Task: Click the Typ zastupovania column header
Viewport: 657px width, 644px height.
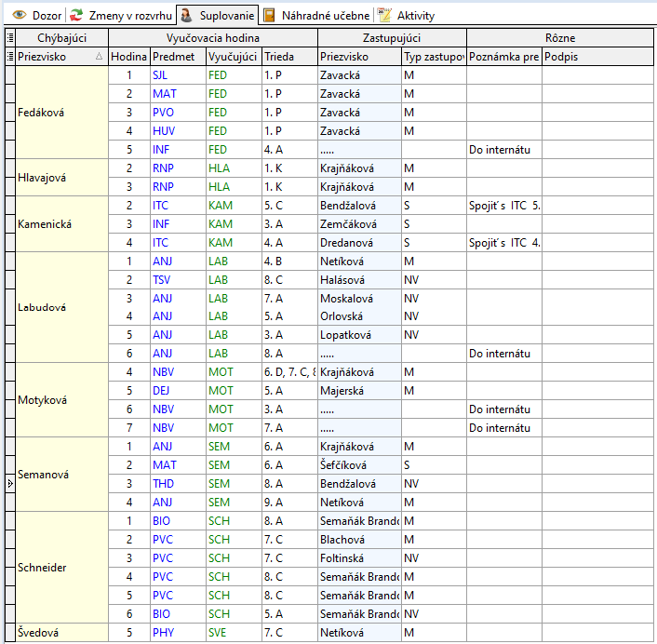Action: [434, 57]
